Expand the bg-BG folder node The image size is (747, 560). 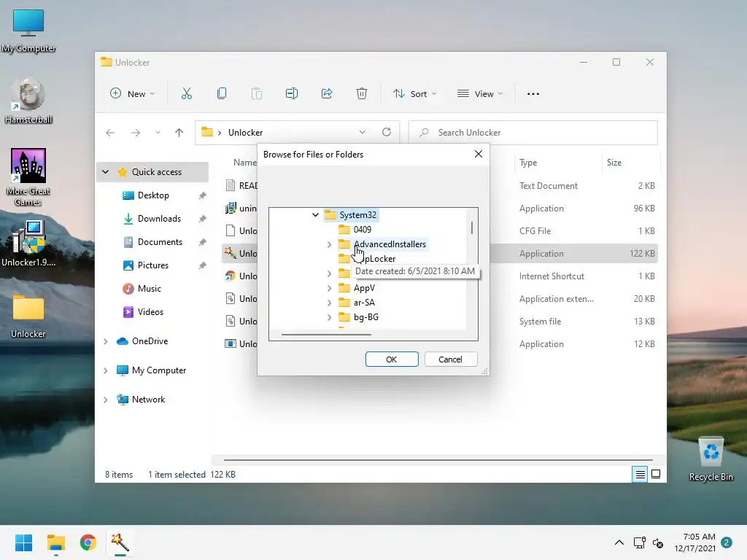[x=329, y=317]
